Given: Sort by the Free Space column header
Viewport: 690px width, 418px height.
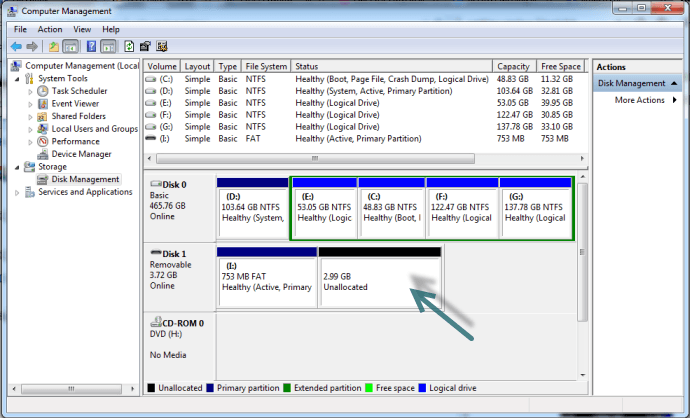Looking at the screenshot, I should coord(561,66).
